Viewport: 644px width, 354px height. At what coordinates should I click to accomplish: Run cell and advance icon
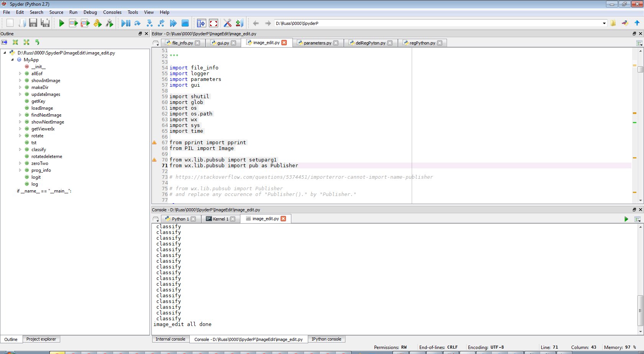point(85,23)
